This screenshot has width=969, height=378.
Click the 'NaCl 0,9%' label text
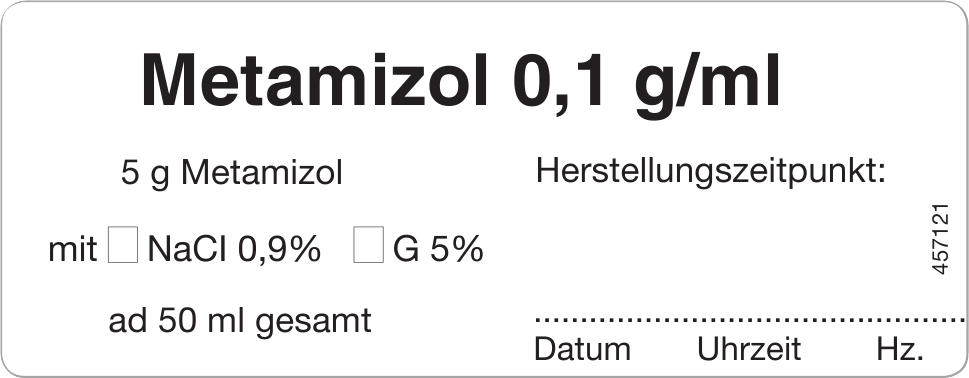point(234,250)
